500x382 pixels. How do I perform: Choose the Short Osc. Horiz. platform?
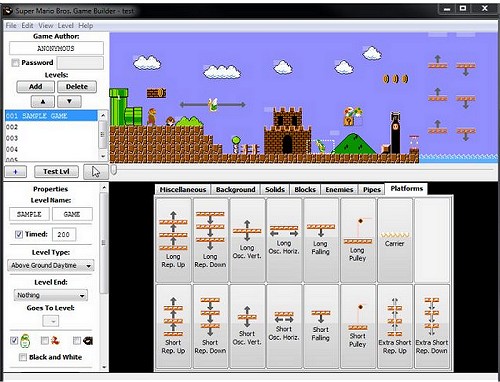click(284, 326)
